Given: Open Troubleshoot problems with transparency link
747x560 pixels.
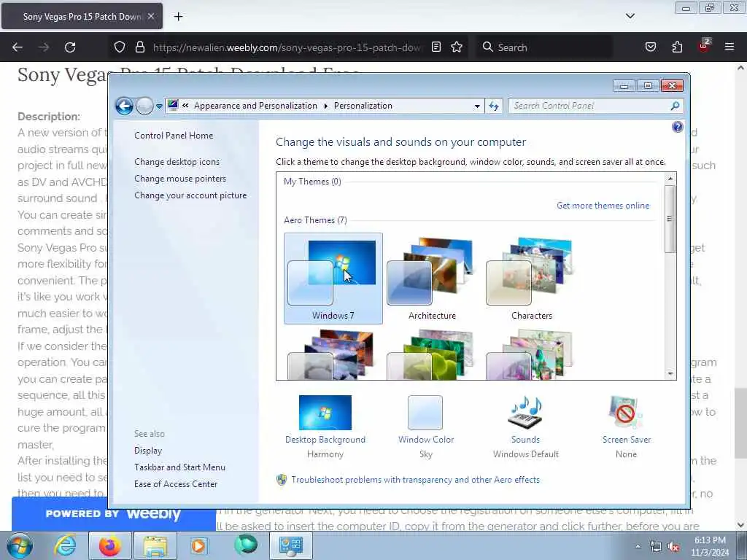Looking at the screenshot, I should pos(415,480).
